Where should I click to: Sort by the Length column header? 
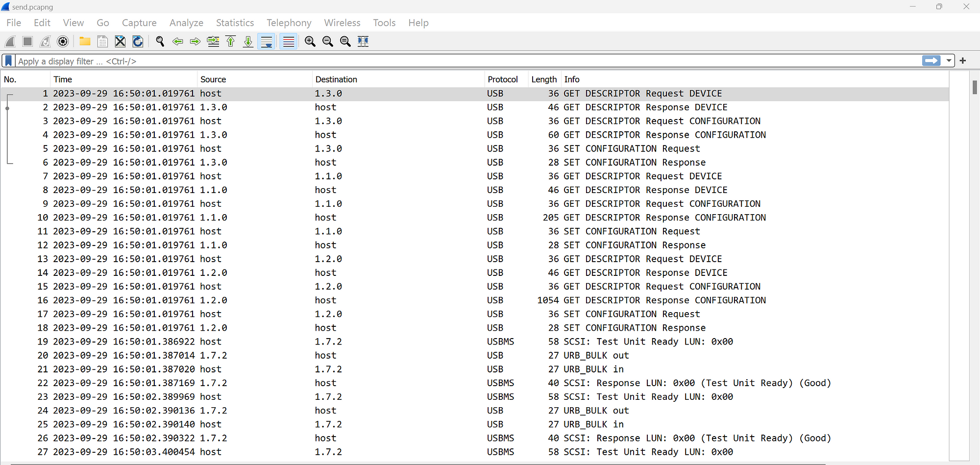click(544, 79)
